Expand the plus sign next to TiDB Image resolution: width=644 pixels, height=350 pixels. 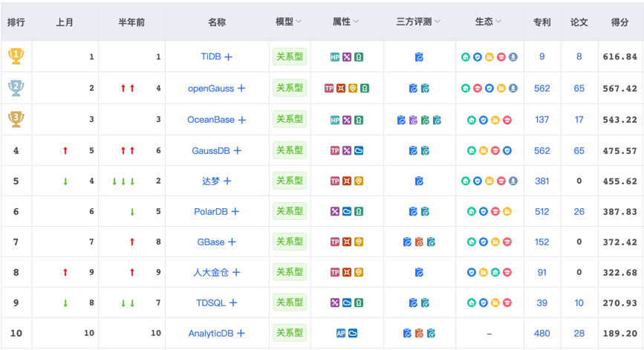pyautogui.click(x=228, y=56)
